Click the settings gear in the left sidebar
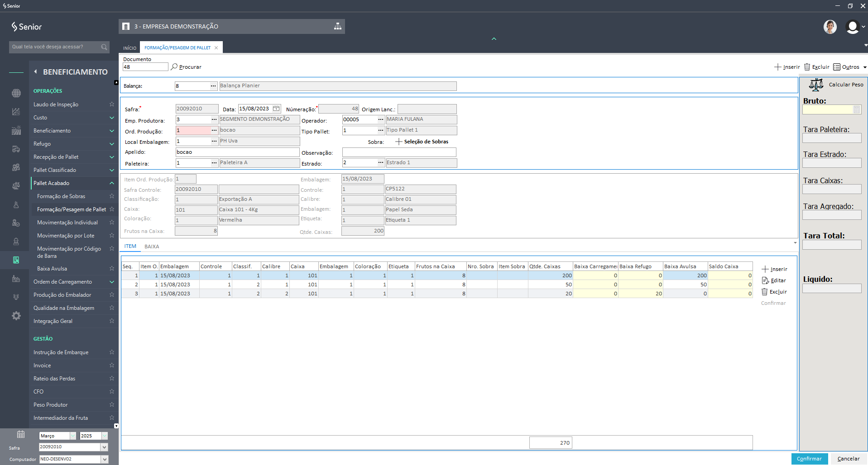Image resolution: width=868 pixels, height=465 pixels. tap(16, 316)
